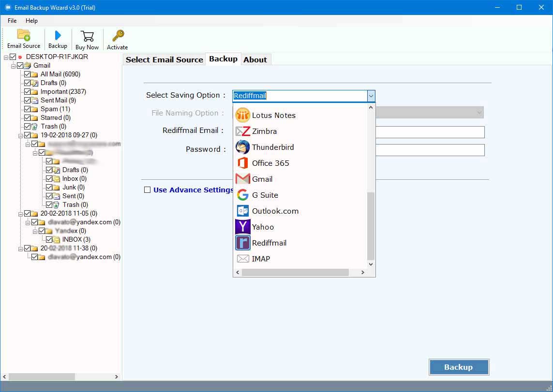This screenshot has height=392, width=553.
Task: Uncheck the All Mail (6090) checkbox
Action: [x=27, y=74]
